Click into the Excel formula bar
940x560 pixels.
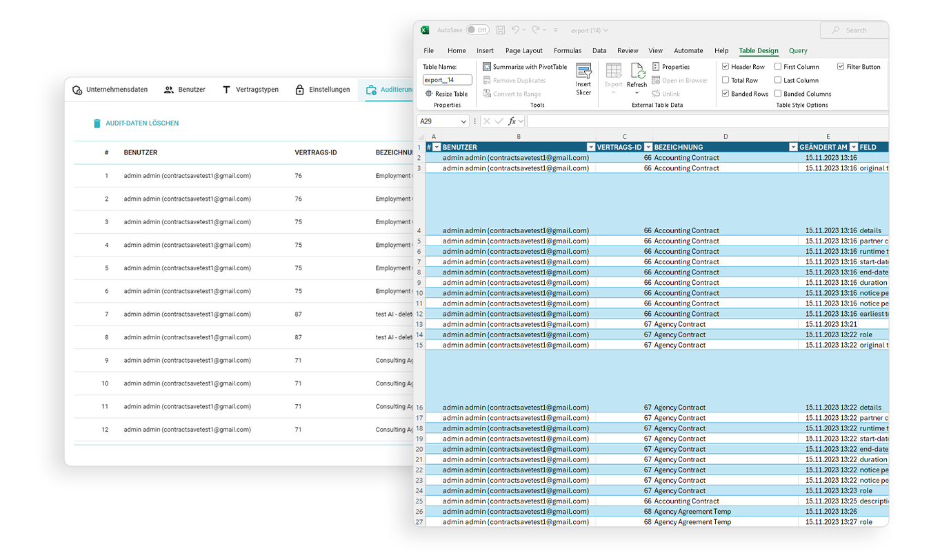pos(708,121)
